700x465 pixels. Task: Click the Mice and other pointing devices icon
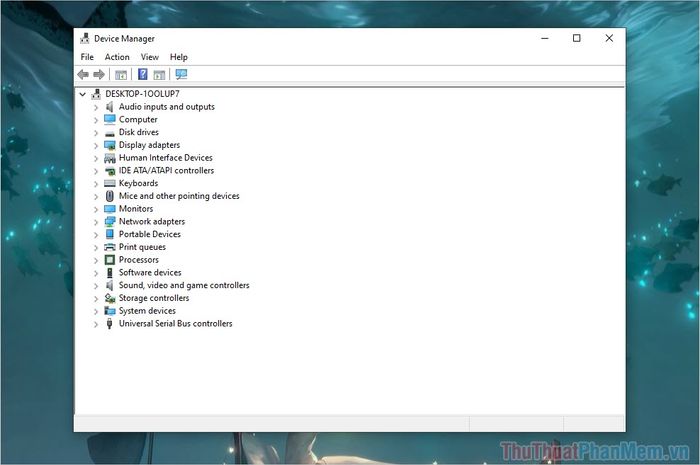109,196
